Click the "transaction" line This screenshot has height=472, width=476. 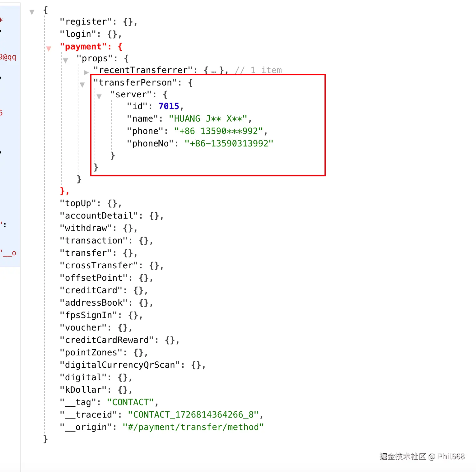click(x=106, y=241)
